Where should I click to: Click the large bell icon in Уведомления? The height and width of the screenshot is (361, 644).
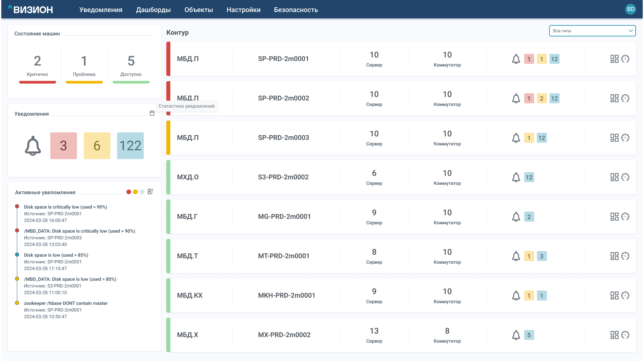click(x=33, y=146)
